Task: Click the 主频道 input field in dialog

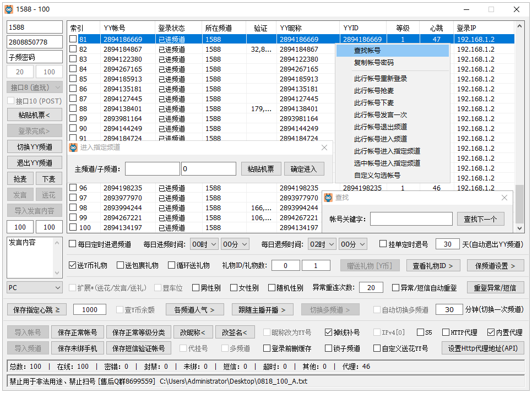Action: 153,169
